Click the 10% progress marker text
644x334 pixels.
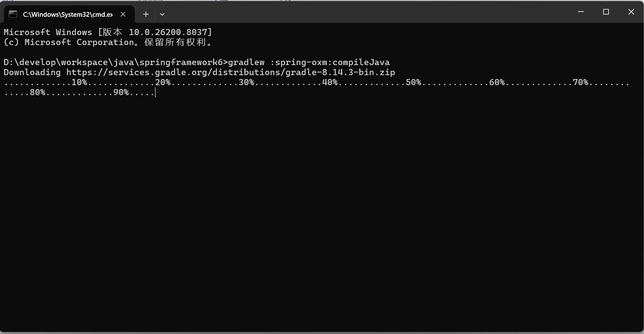point(79,82)
